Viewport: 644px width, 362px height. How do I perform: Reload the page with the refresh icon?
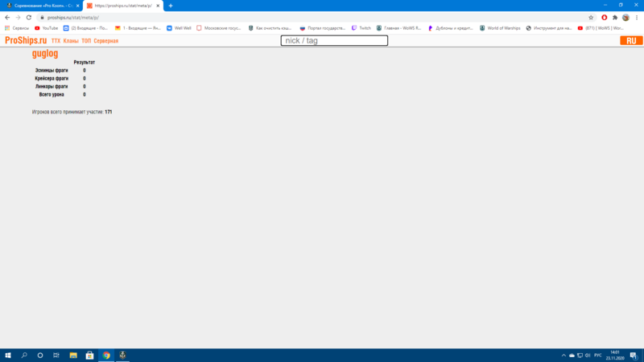pos(29,18)
